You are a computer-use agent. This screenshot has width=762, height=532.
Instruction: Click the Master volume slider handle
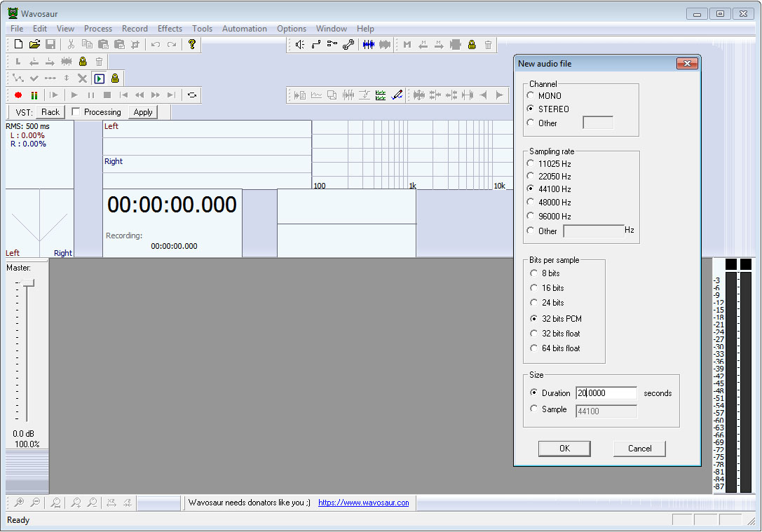click(x=28, y=282)
